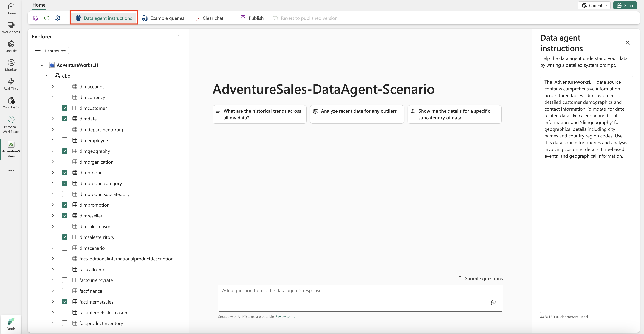
Task: Open the Real-Time hub icon
Action: coord(11,84)
